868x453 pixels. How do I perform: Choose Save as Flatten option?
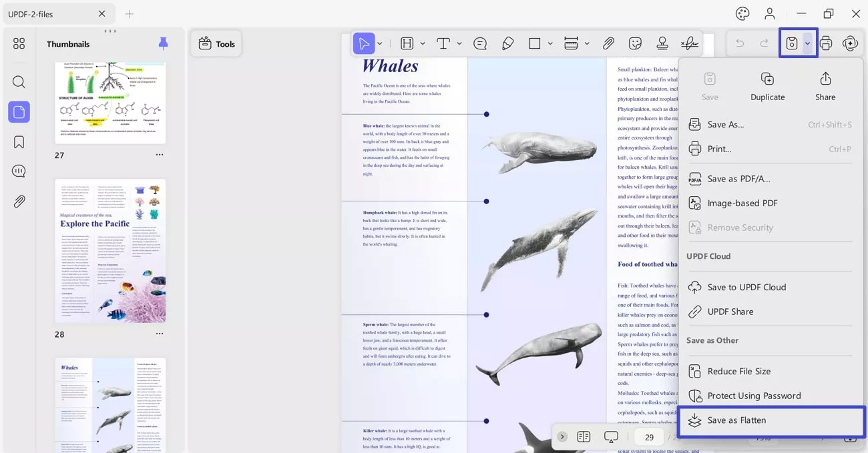click(x=771, y=420)
